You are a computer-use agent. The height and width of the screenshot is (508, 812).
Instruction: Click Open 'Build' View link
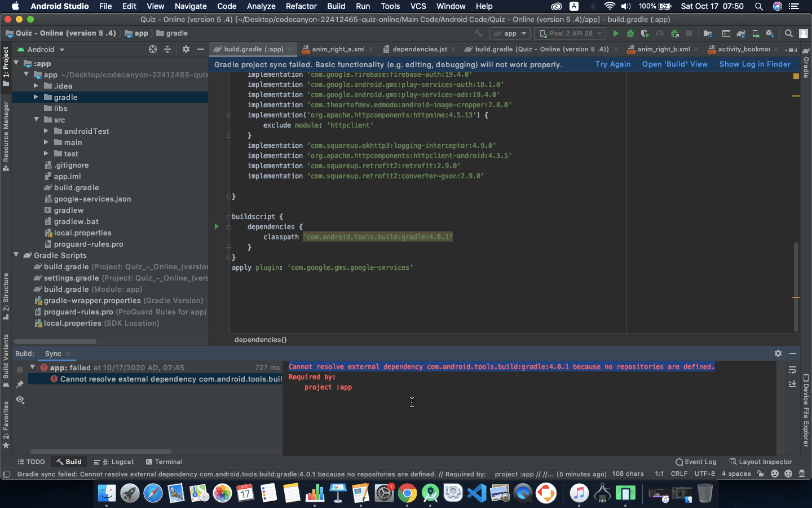pyautogui.click(x=674, y=64)
